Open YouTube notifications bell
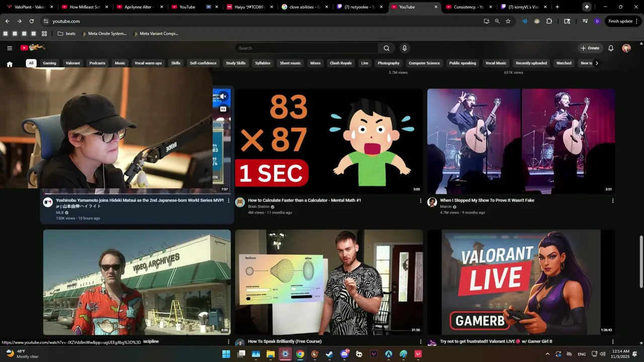 point(611,48)
